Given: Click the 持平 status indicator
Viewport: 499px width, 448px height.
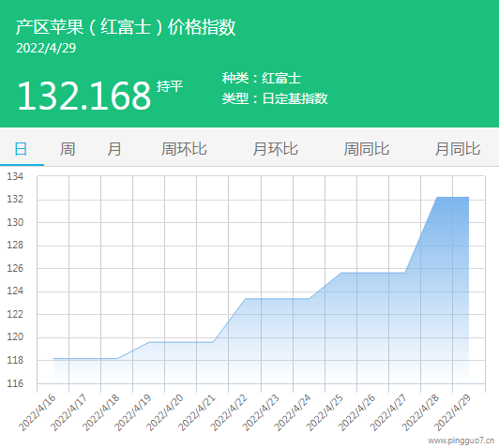Looking at the screenshot, I should pos(170,86).
